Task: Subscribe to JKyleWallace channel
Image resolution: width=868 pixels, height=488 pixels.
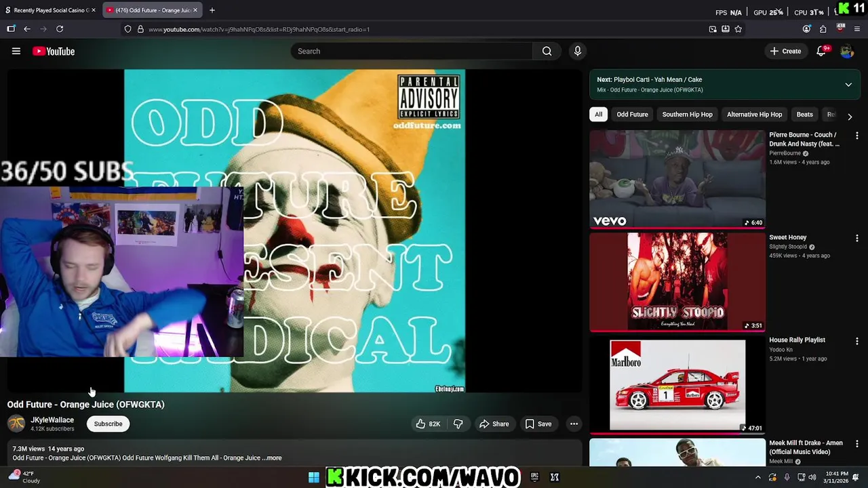Action: pos(108,424)
